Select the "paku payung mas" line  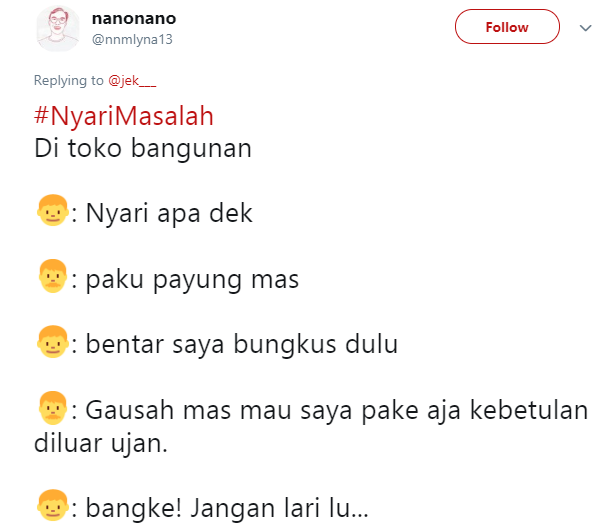[192, 279]
